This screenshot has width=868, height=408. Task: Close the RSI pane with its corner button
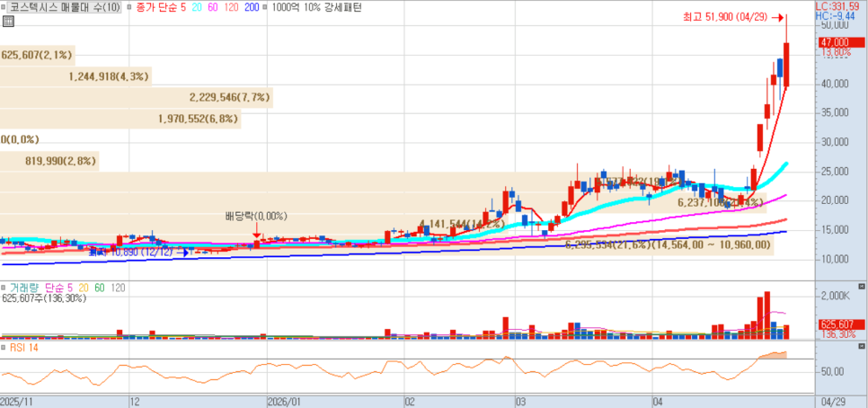861,346
